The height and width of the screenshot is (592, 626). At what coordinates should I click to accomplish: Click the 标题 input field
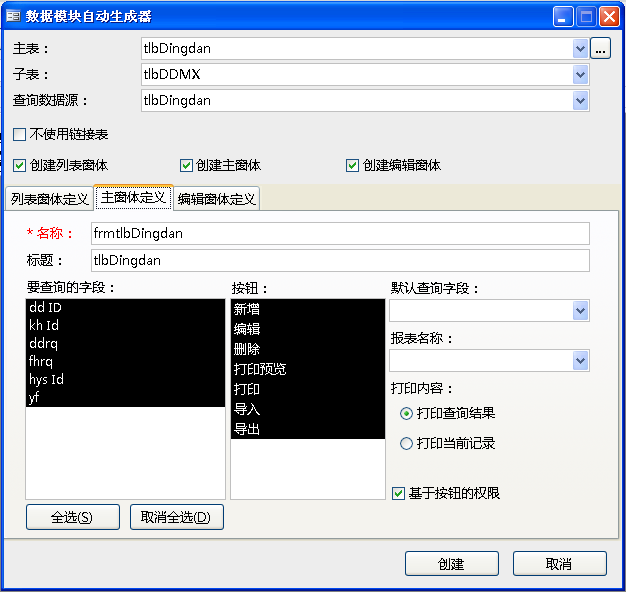340,261
